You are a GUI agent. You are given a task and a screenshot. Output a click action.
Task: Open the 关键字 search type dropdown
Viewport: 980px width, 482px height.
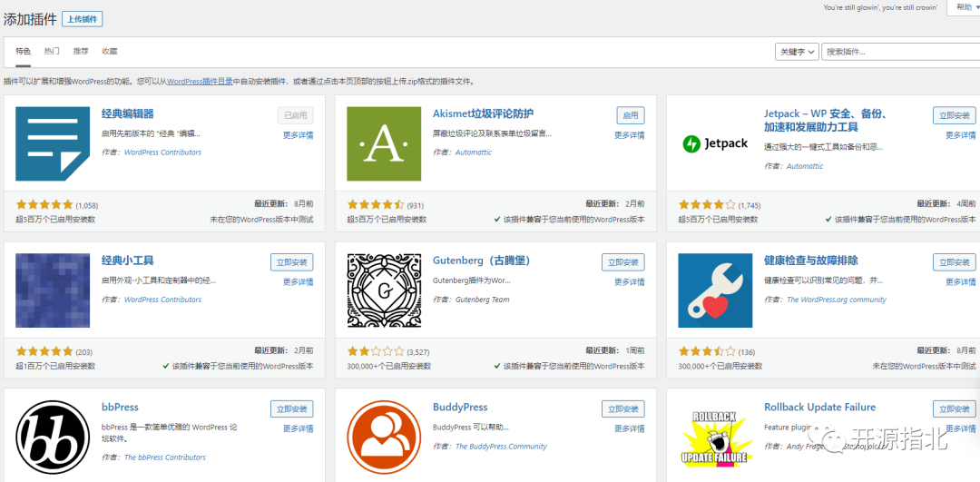tap(797, 52)
